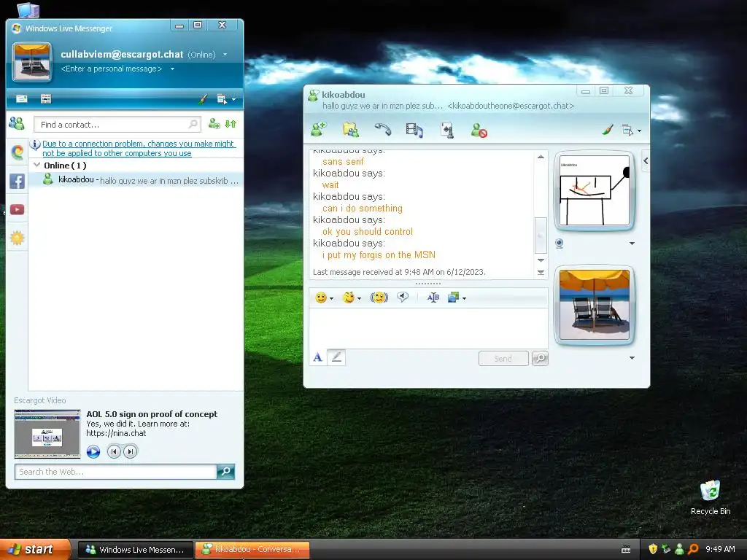Open the Start menu
This screenshot has height=560, width=747.
(x=35, y=549)
